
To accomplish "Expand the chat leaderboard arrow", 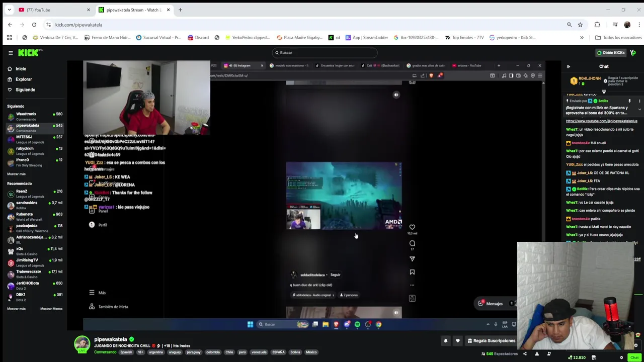I will 604,92.
